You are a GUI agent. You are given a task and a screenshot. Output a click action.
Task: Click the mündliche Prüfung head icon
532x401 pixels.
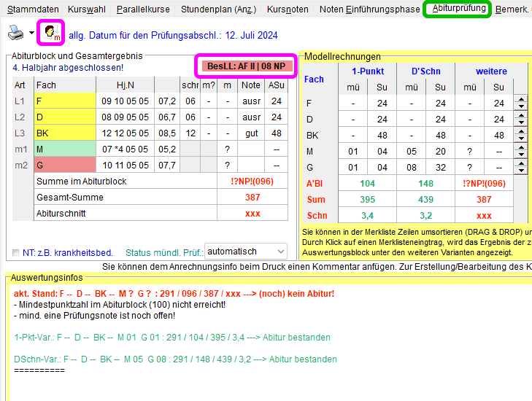(x=51, y=33)
